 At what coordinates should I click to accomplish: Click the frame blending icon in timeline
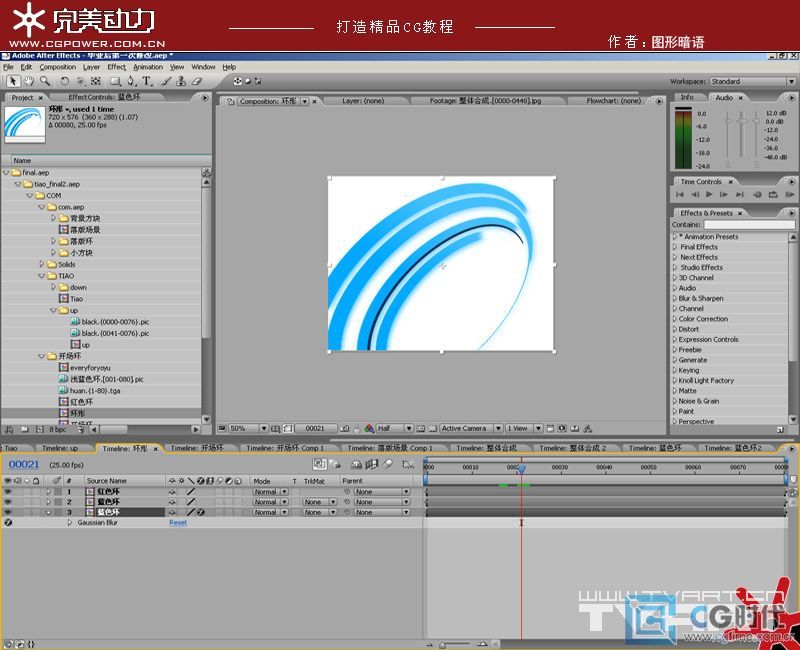372,464
